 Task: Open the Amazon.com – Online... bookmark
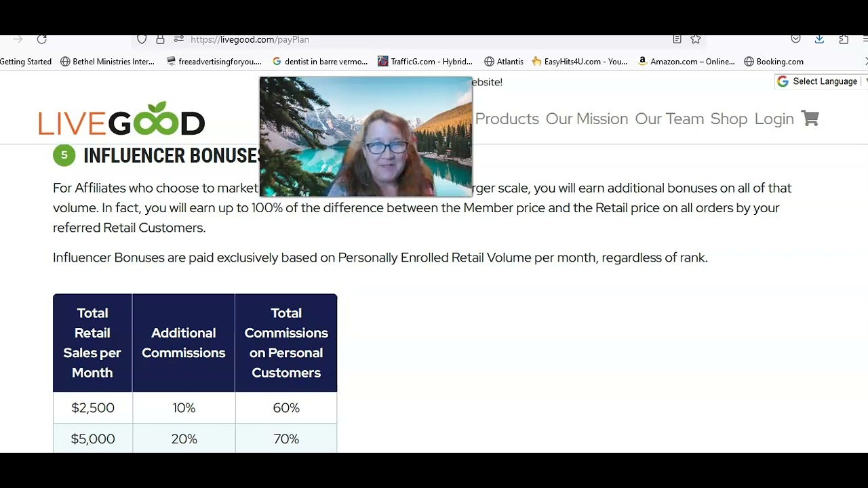(x=692, y=61)
